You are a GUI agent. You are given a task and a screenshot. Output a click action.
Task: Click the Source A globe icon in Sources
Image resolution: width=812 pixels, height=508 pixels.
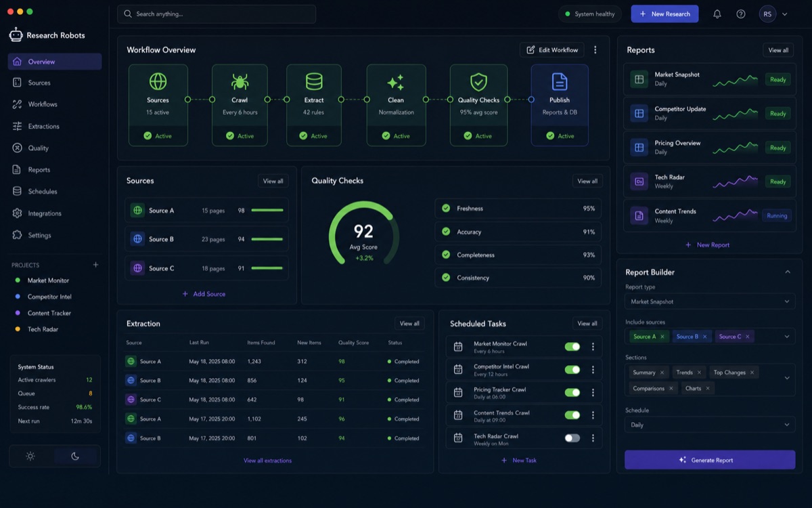pyautogui.click(x=137, y=211)
